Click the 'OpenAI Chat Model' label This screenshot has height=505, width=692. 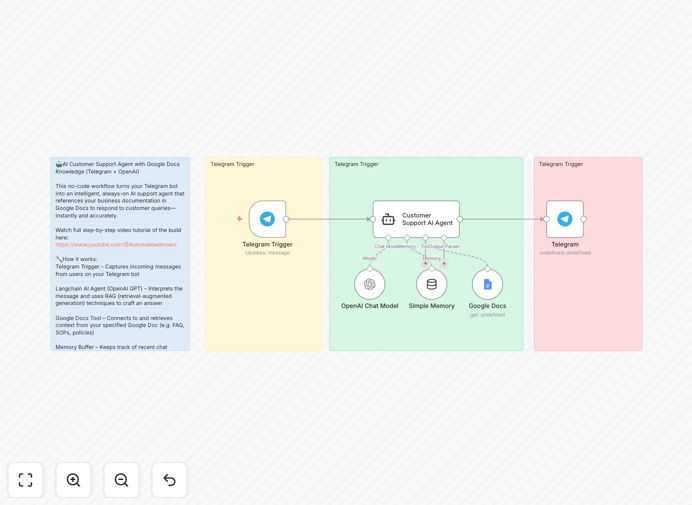tap(370, 305)
